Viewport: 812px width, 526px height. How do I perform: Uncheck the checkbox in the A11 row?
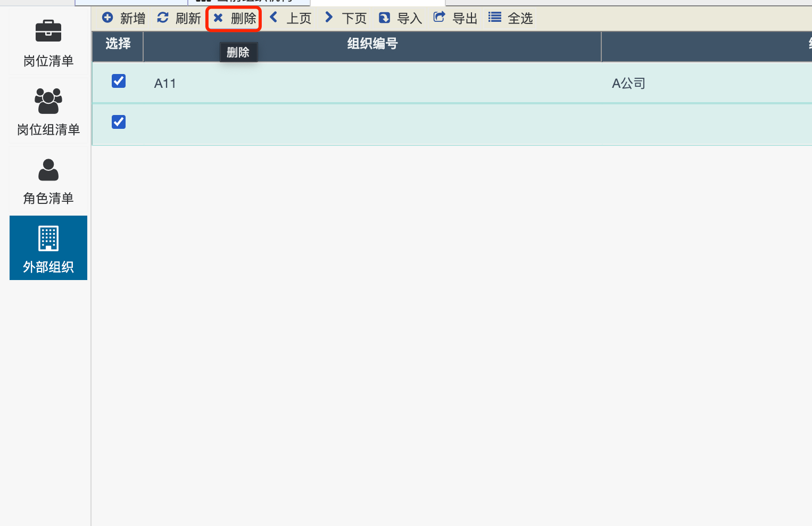(119, 81)
